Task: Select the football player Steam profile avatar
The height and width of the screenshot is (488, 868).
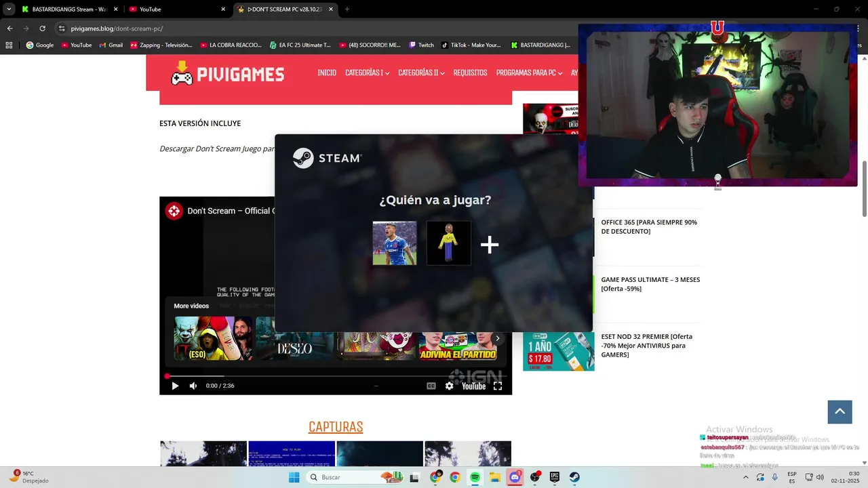Action: [395, 243]
